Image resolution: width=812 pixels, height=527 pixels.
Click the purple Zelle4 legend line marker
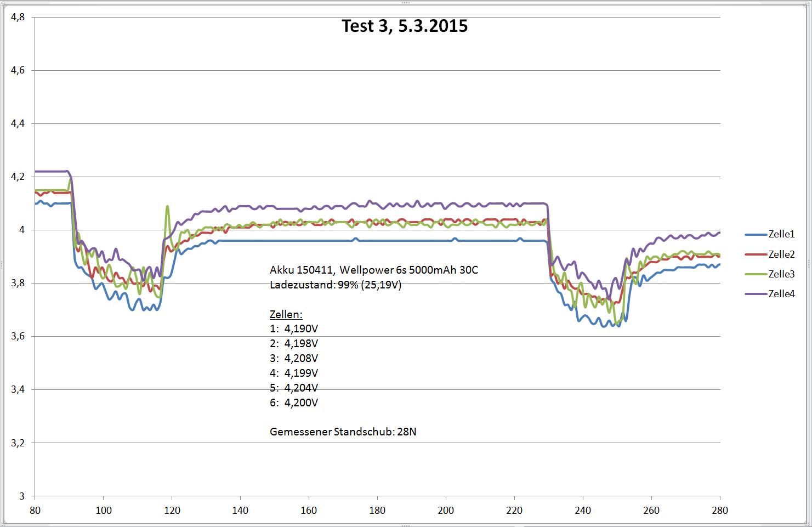pos(756,294)
